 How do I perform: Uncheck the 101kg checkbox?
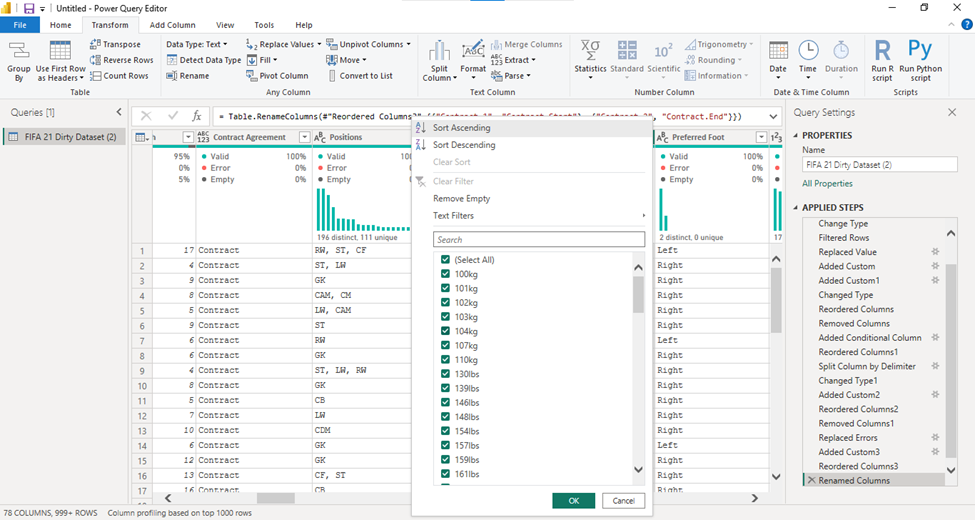[445, 288]
